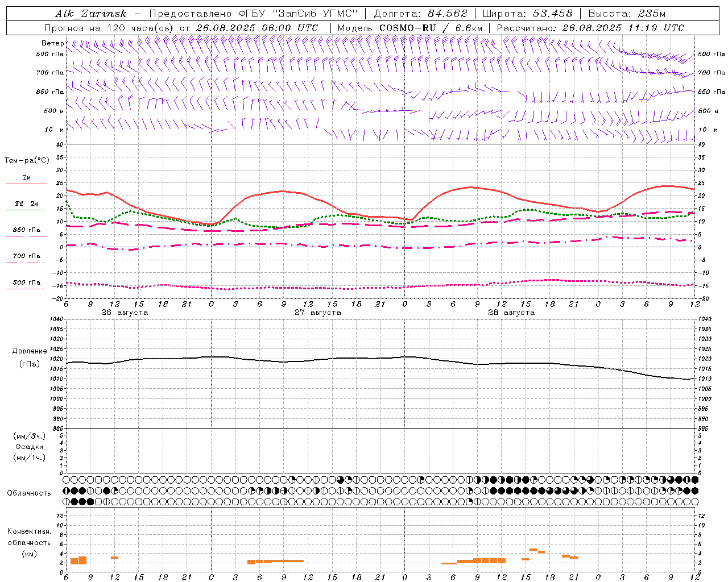
Task: Click the "Долгота: 84.562" header value
Action: (420, 14)
